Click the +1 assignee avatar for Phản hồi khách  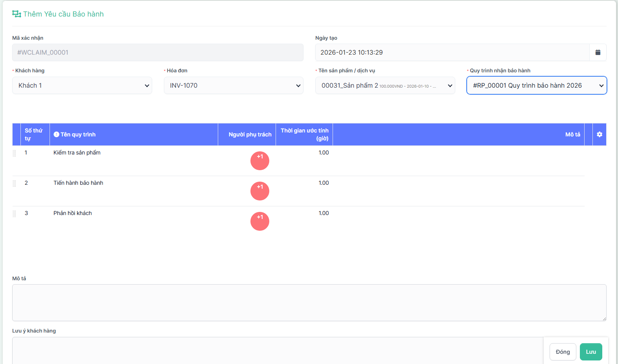coord(260,221)
